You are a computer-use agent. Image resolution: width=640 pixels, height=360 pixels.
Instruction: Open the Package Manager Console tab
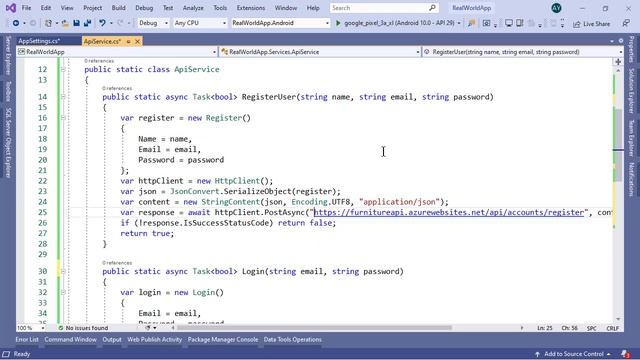pos(223,340)
